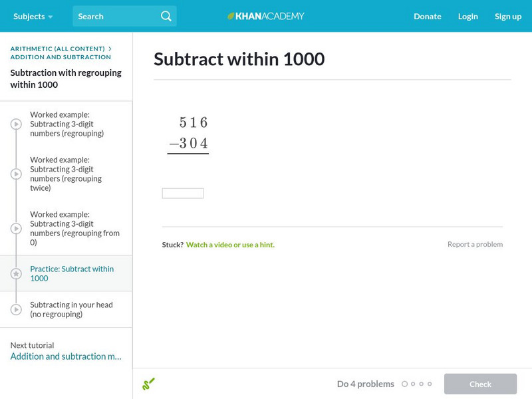The width and height of the screenshot is (532, 399).
Task: Click play icon for Subtracting 3-digit numbers (regrouping)
Action: [x=16, y=124]
